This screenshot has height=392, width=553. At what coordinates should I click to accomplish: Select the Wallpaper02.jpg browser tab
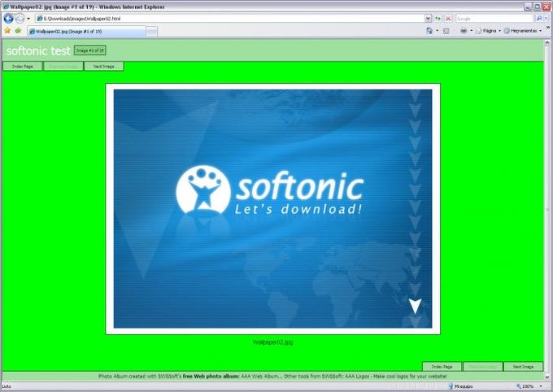pos(86,32)
